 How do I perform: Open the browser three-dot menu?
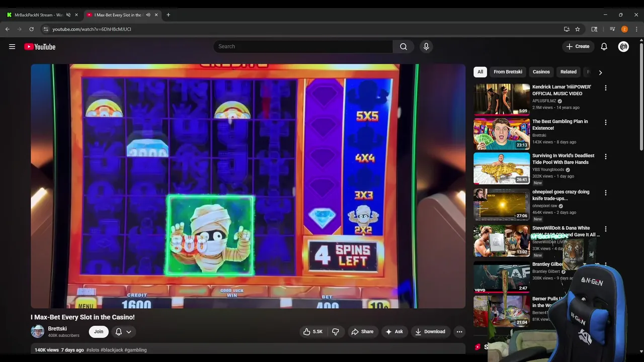coord(636,29)
